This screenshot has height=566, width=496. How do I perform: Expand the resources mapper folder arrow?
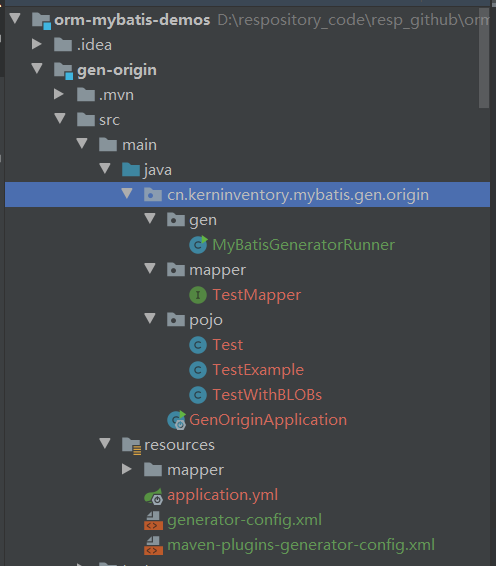(126, 469)
